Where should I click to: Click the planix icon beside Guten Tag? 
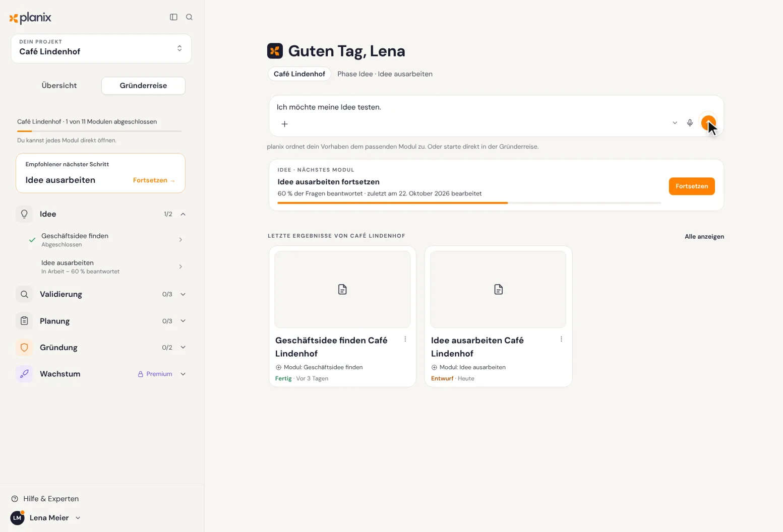[275, 51]
